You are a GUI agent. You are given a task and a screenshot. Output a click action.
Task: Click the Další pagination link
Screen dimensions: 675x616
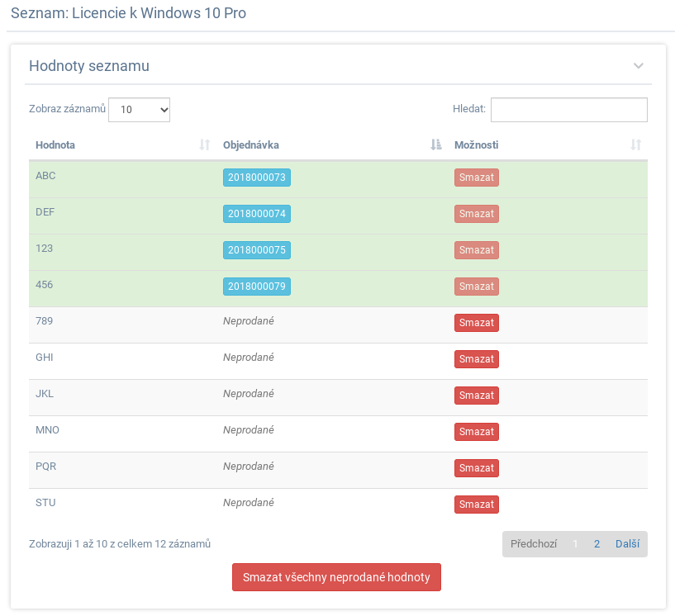tap(628, 544)
